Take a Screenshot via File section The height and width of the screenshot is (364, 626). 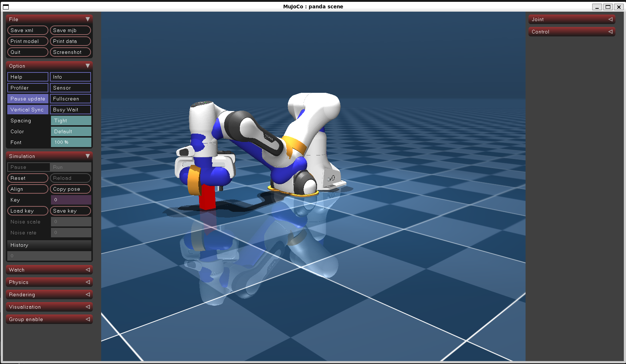click(70, 52)
